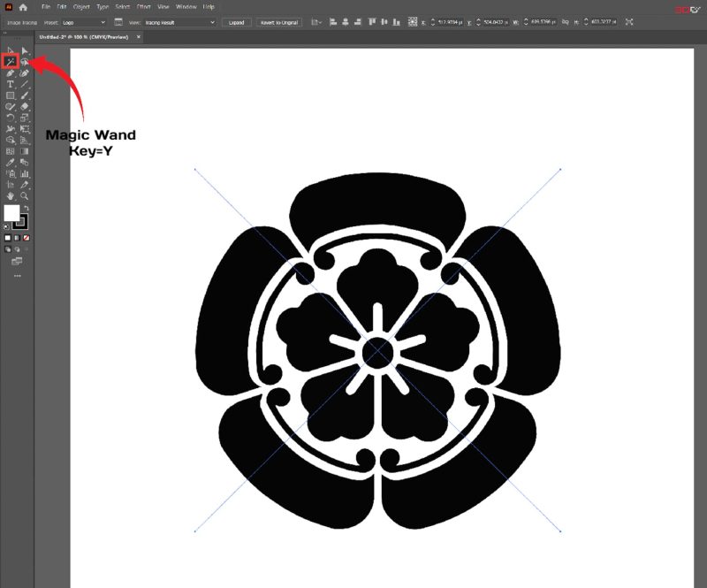Choose the Free Transform tool
This screenshot has width=707, height=588.
pyautogui.click(x=25, y=129)
